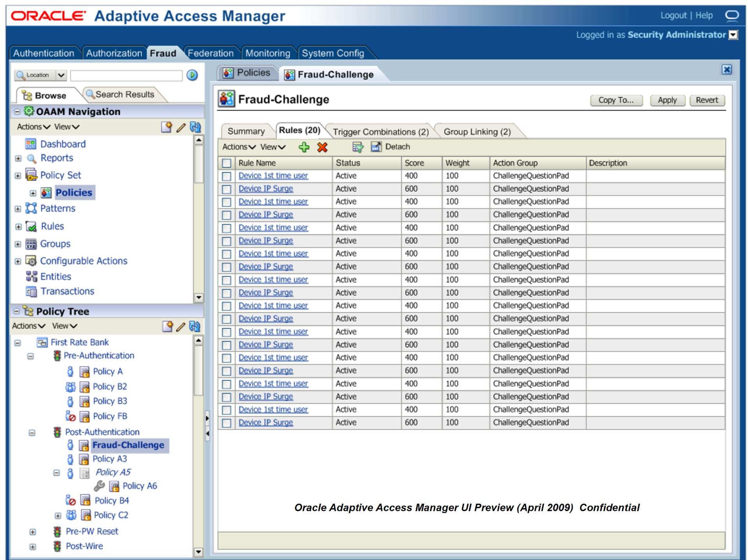Check the third Device 1st time user row

[226, 228]
